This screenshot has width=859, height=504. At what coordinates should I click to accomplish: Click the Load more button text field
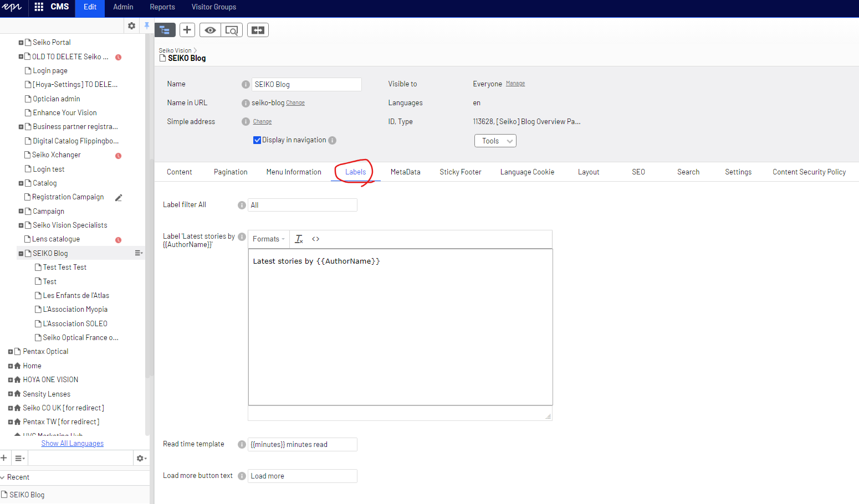coord(302,476)
